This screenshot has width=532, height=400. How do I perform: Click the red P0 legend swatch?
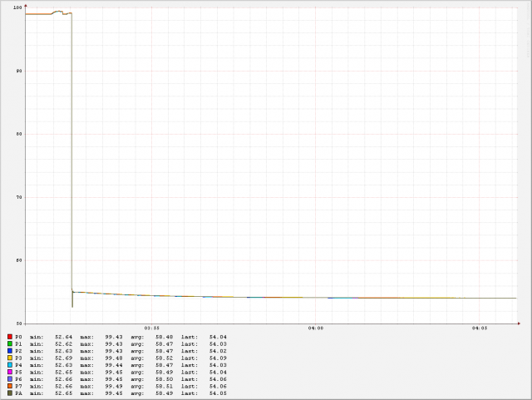tap(9, 337)
